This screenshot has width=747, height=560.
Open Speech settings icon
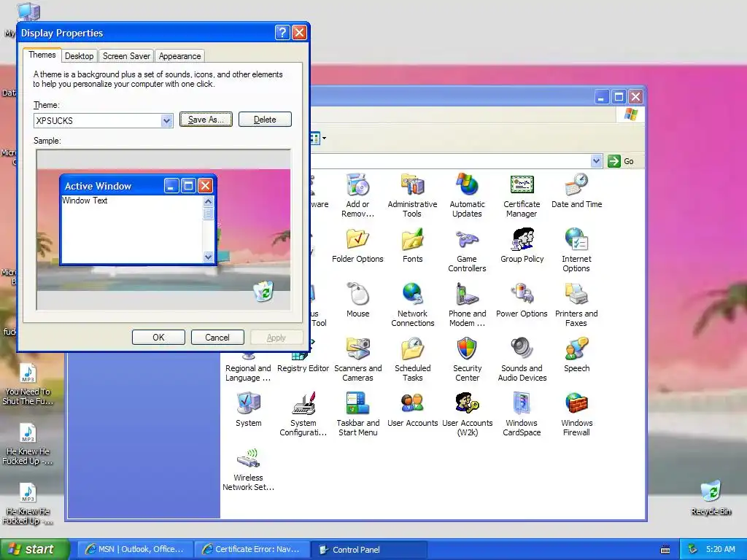tap(576, 355)
